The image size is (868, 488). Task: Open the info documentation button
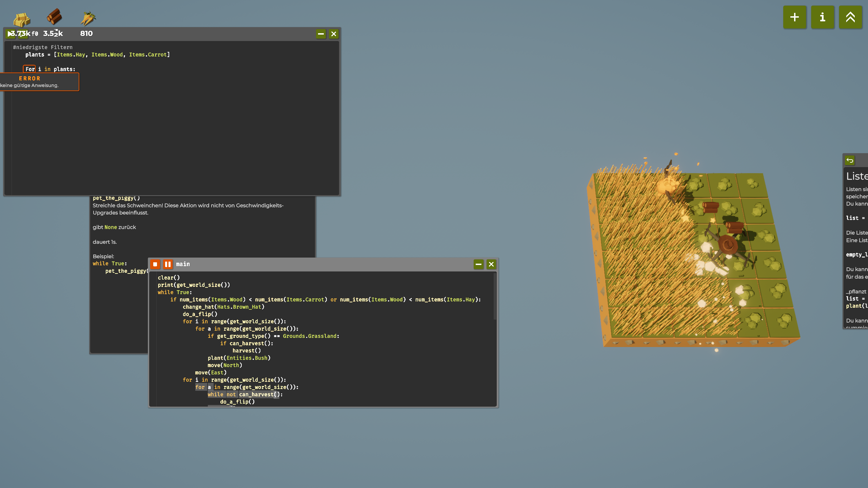(x=823, y=17)
